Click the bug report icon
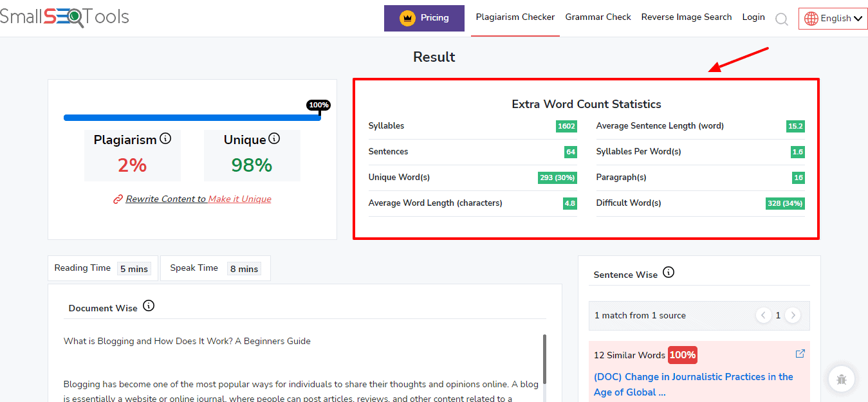Viewport: 868px width, 402px height. [x=841, y=379]
